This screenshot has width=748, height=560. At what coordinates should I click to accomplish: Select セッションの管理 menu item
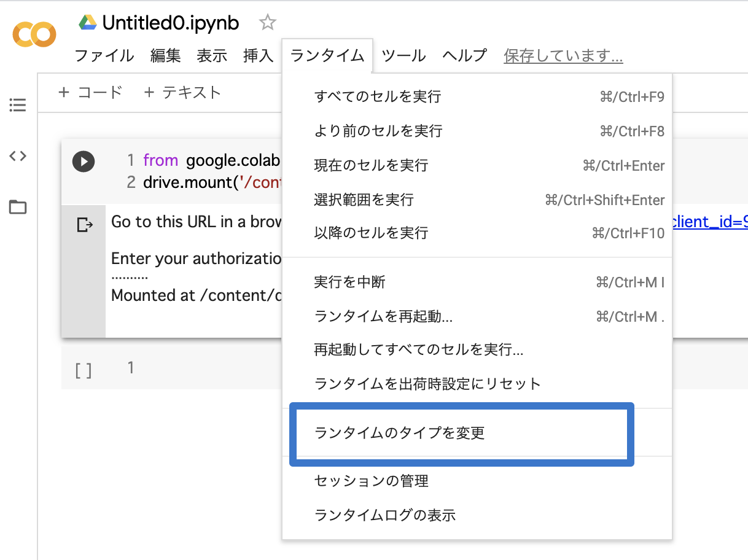click(477, 481)
